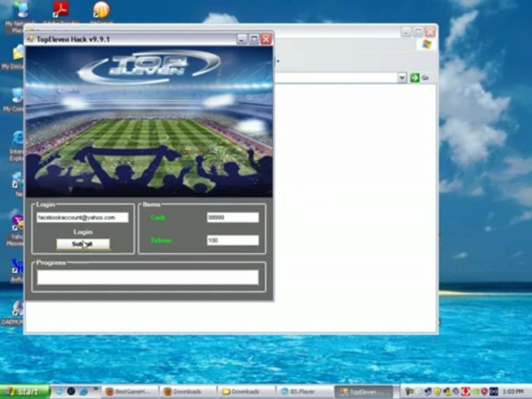The width and height of the screenshot is (532, 399).
Task: Open the small toolbar dropdown arrow in Explorer window
Action: pyautogui.click(x=278, y=61)
